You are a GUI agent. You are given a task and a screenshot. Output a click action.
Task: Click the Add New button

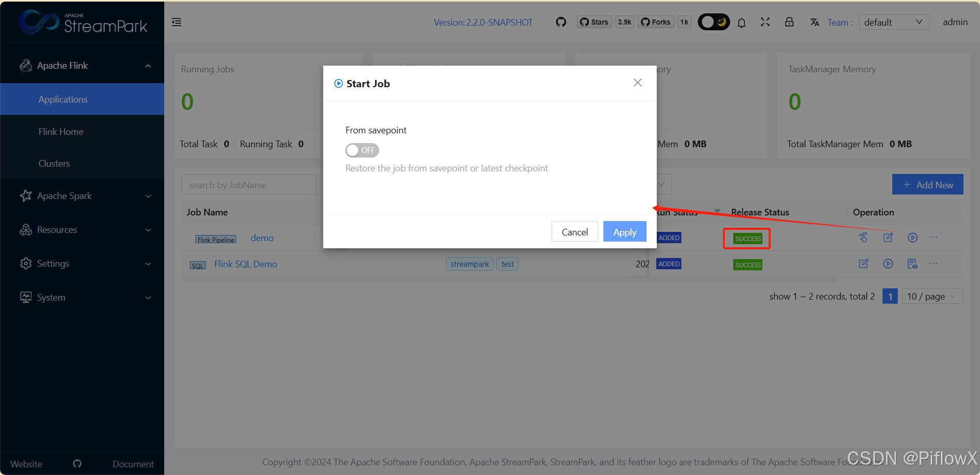tap(928, 185)
